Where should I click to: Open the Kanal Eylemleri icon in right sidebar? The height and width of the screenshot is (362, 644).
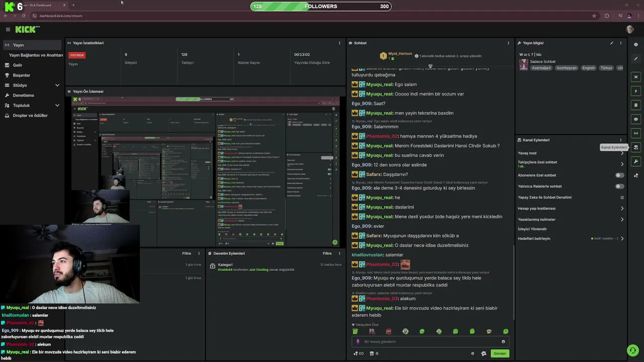[636, 147]
